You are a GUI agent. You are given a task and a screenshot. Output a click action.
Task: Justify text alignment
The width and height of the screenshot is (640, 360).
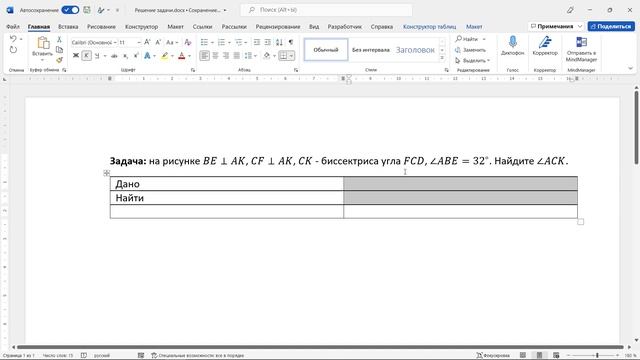[x=237, y=56]
